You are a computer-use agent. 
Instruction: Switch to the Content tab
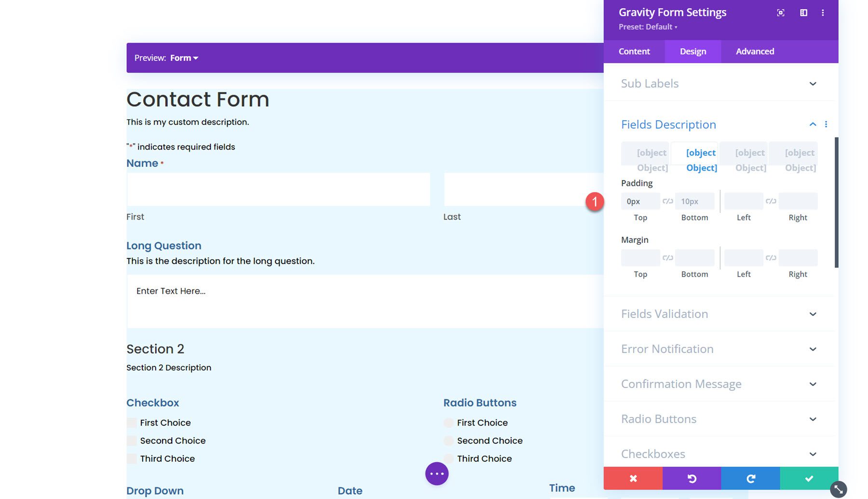(x=634, y=51)
